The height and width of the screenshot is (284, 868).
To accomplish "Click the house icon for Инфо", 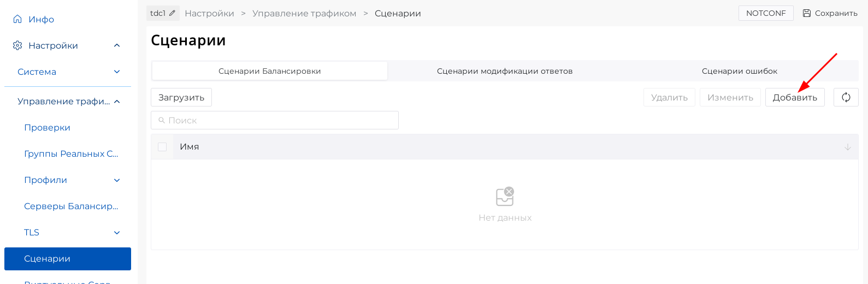I will click(17, 19).
